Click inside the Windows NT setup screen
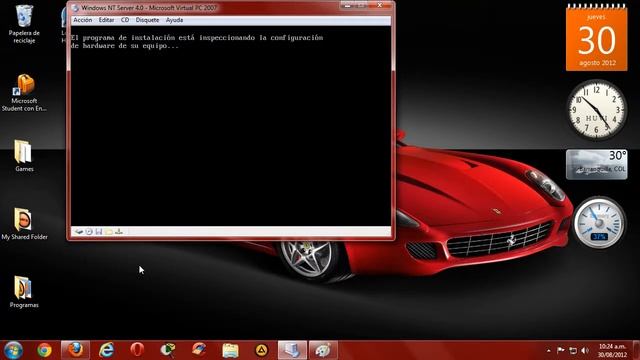Screen dimensions: 640x360 231,127
